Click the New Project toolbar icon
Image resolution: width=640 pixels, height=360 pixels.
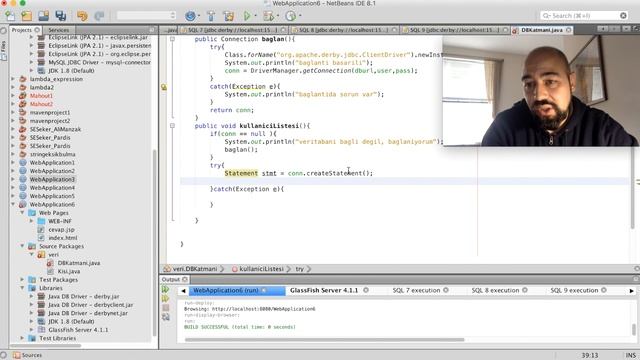[x=27, y=16]
